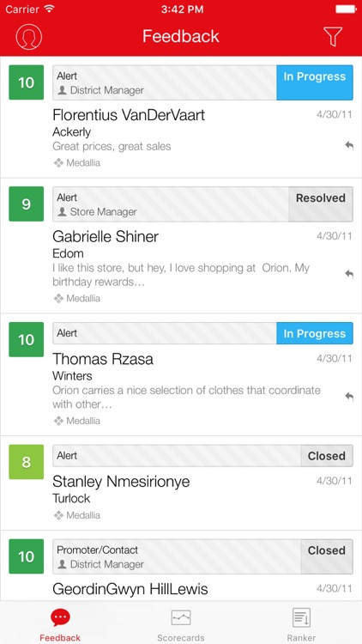The height and width of the screenshot is (644, 362).
Task: Tap the score 9 badge
Action: 27,204
